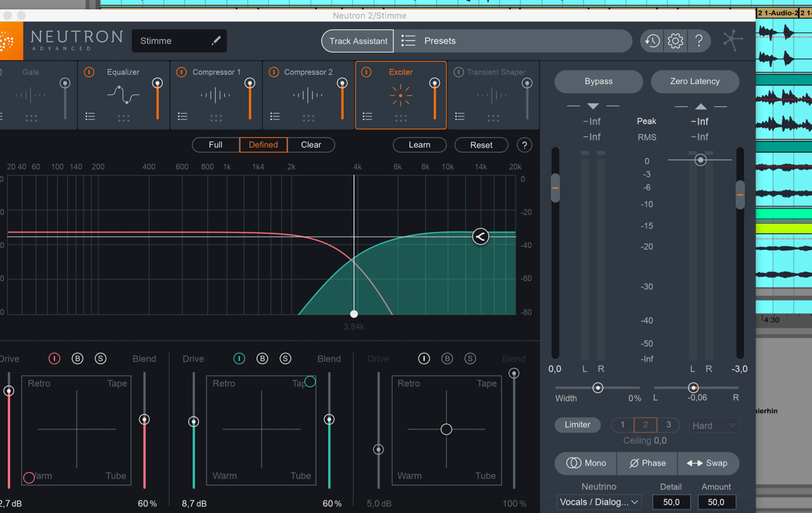
Task: Click the arrow handle on the spectrum curve
Action: (481, 237)
